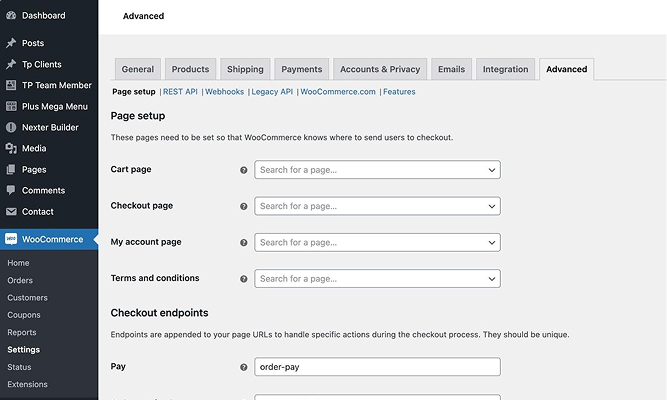Click the Comments speech bubble icon

pos(11,190)
